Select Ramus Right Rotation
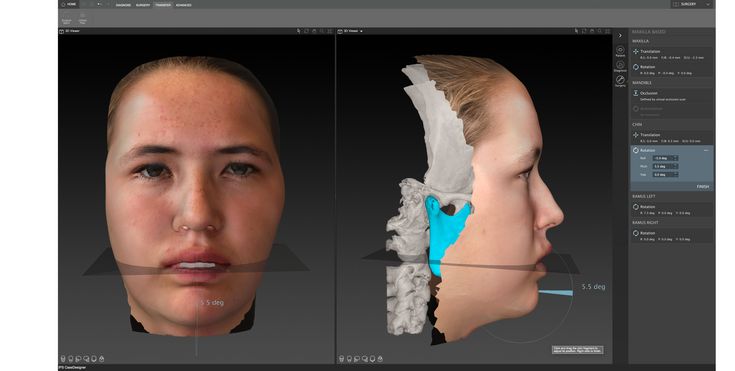The width and height of the screenshot is (735, 371). pos(672,235)
